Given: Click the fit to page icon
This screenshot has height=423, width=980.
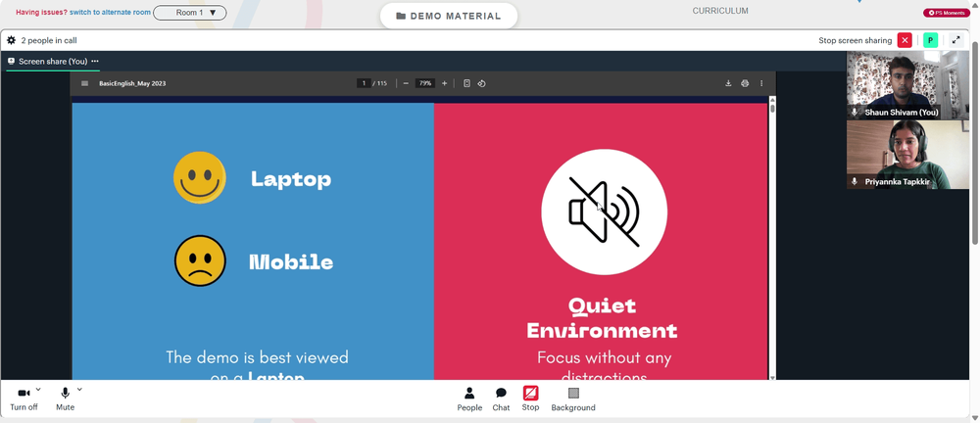Looking at the screenshot, I should 466,83.
